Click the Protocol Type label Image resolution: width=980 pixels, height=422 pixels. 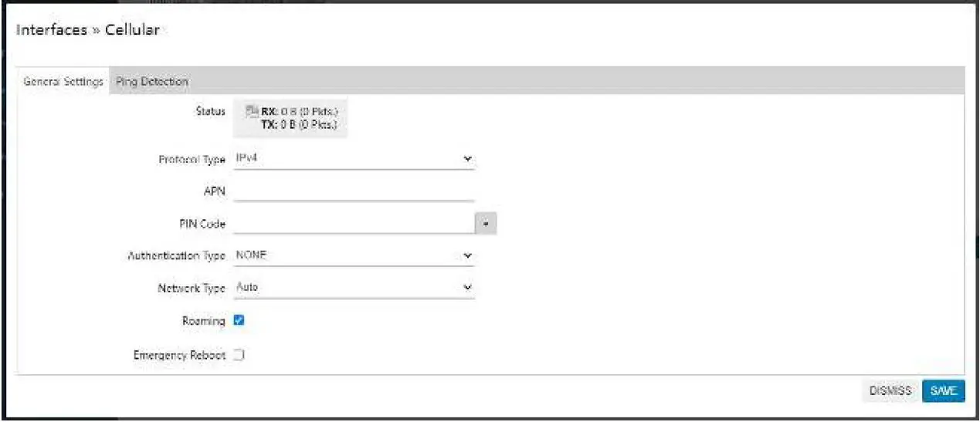click(x=191, y=159)
